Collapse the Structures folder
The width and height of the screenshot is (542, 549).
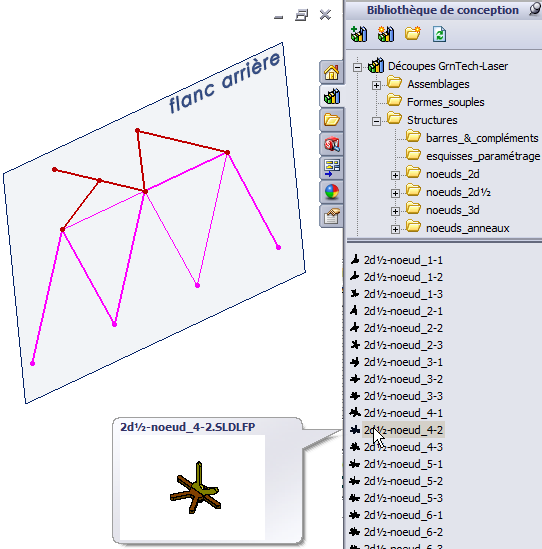376,121
